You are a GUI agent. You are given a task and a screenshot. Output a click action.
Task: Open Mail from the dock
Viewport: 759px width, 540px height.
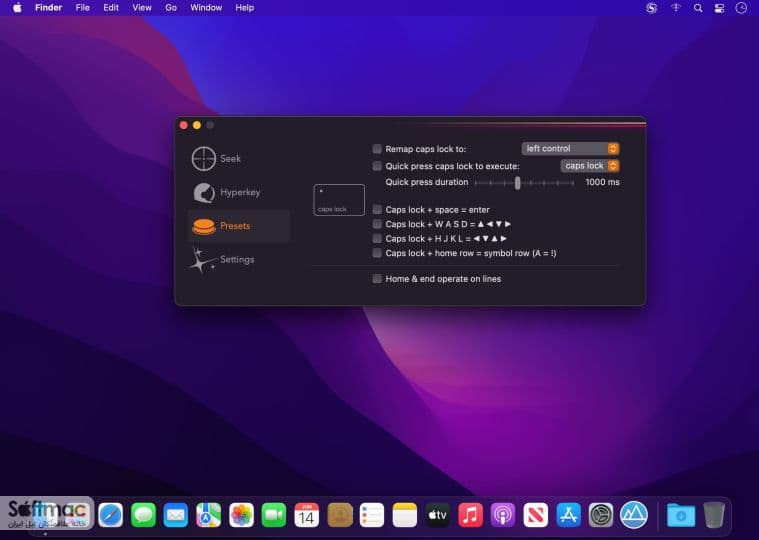coord(176,514)
